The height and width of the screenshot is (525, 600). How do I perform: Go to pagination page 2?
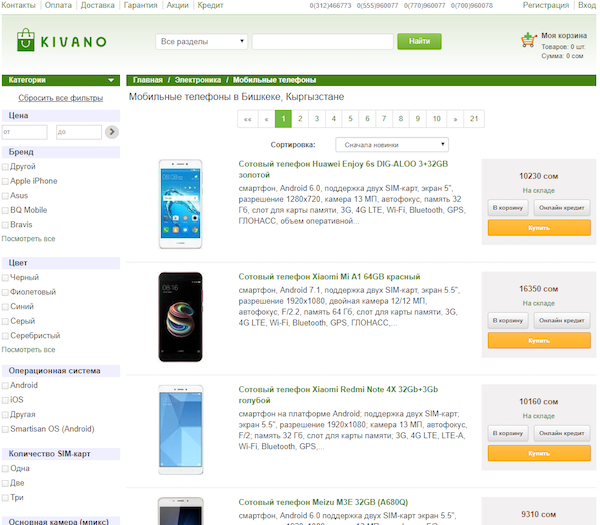point(300,119)
